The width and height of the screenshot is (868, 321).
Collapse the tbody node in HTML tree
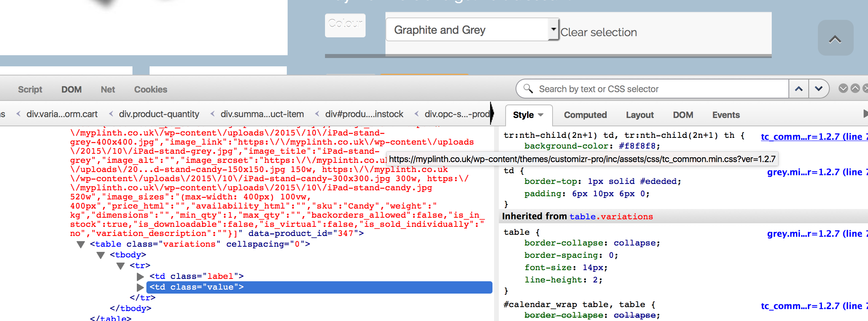click(101, 255)
